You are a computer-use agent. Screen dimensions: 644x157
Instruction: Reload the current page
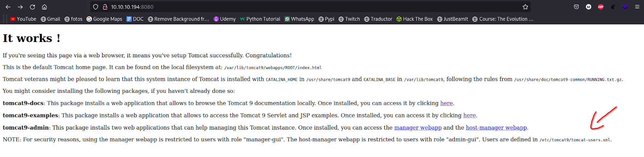pos(32,7)
